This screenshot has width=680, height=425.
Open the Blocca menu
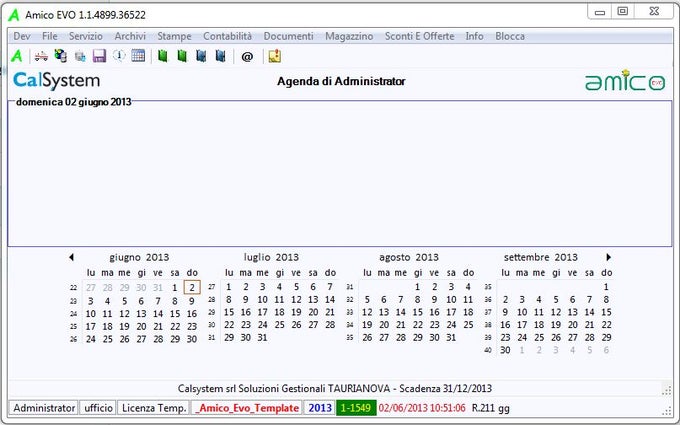coord(510,36)
